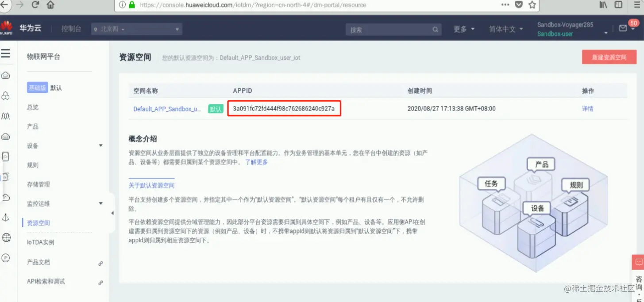
Task: Click the sailboat-shaped sidebar icon
Action: tap(6, 217)
